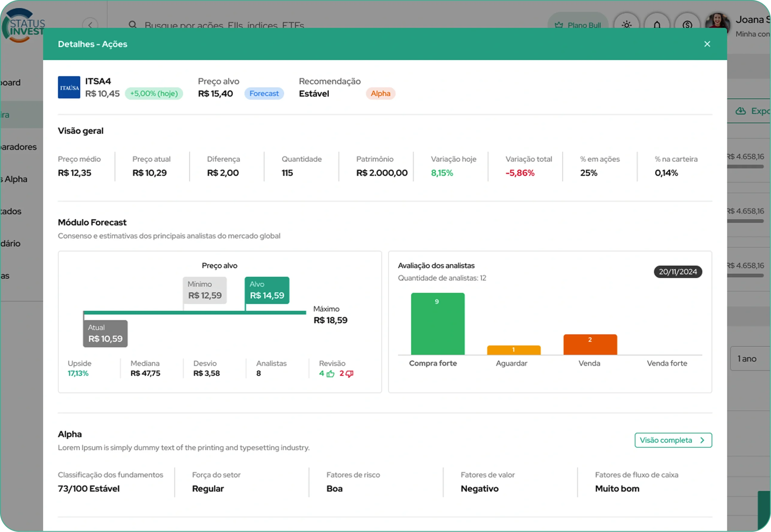Click the green thumbs-up revision icon
Image resolution: width=771 pixels, height=532 pixels.
click(330, 374)
